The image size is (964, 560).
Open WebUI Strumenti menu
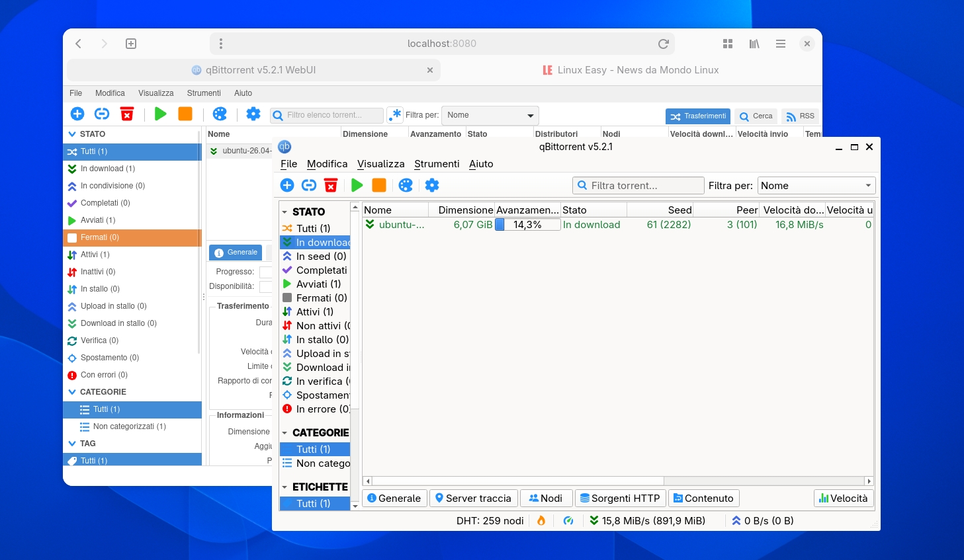click(204, 93)
